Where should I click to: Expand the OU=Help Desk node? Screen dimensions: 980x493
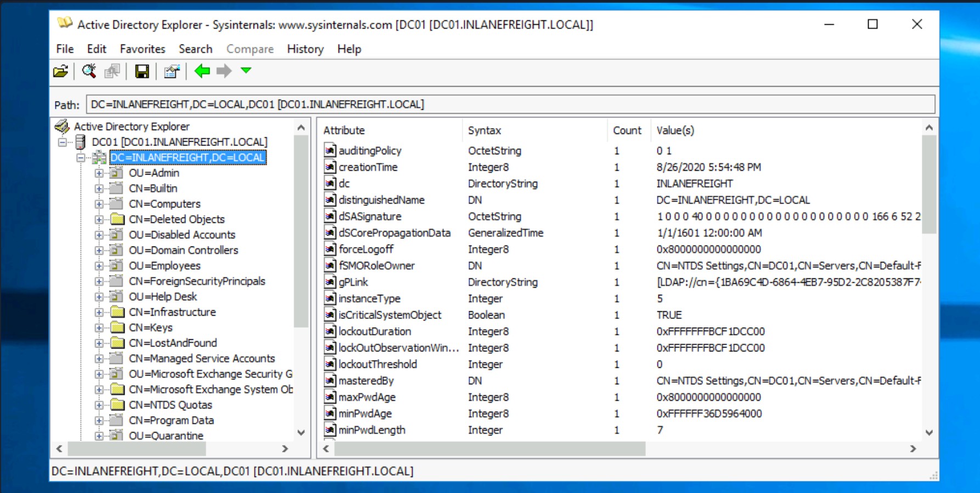coord(99,296)
